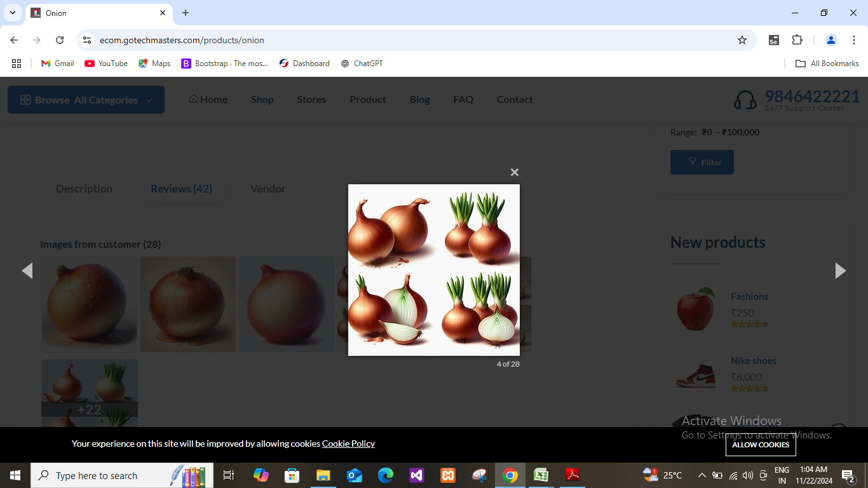Open the tab search chevron dropdown
This screenshot has height=488, width=868.
13,13
